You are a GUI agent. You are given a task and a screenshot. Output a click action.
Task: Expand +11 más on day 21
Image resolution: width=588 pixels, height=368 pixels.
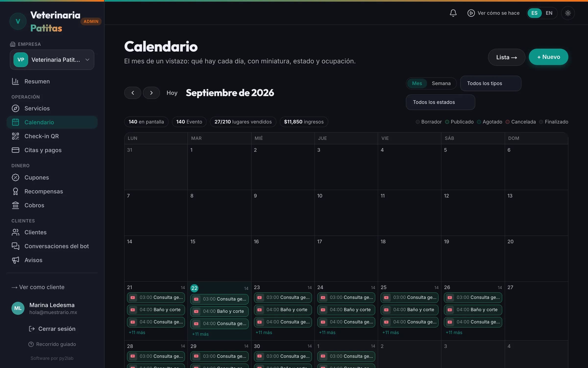(137, 332)
